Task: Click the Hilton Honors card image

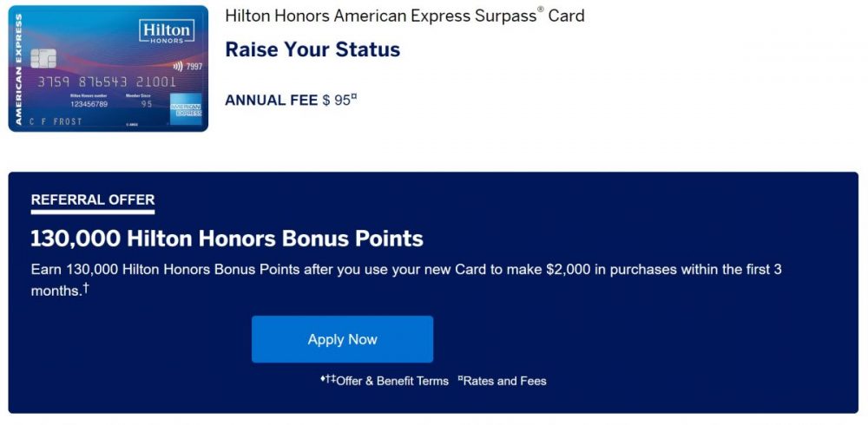Action: tap(108, 69)
